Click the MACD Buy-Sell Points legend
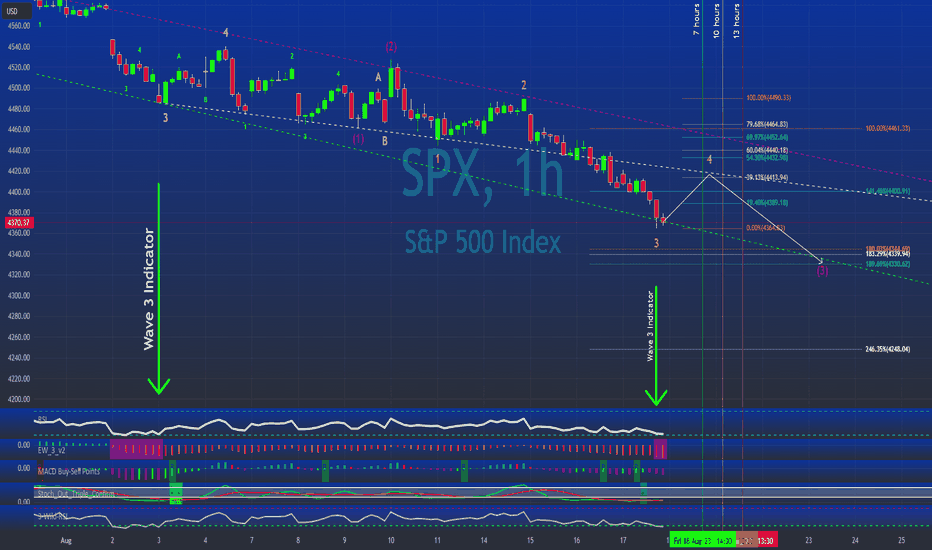The image size is (932, 550). tap(68, 471)
